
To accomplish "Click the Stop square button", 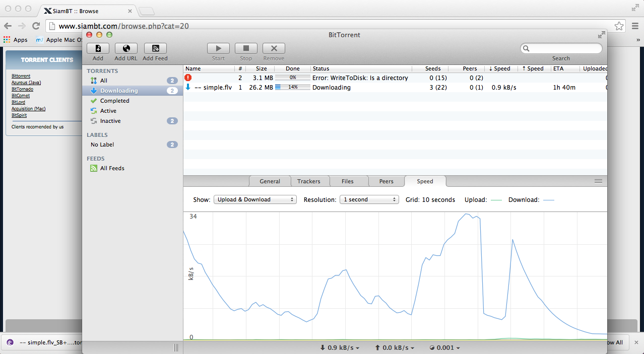I will click(246, 48).
